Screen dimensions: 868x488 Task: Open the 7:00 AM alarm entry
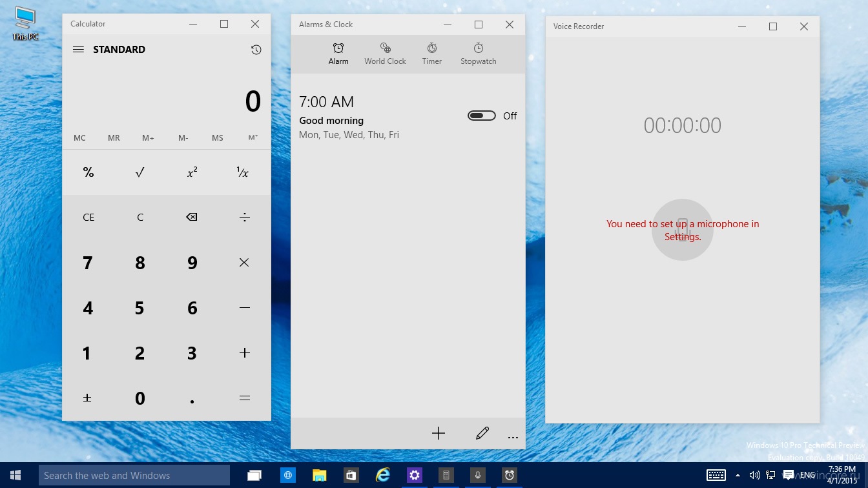pos(408,117)
